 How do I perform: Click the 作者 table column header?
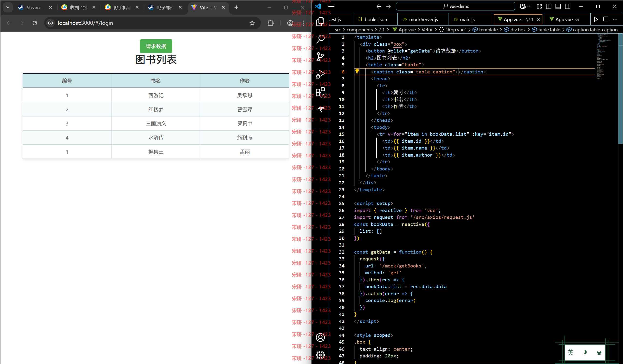point(244,81)
